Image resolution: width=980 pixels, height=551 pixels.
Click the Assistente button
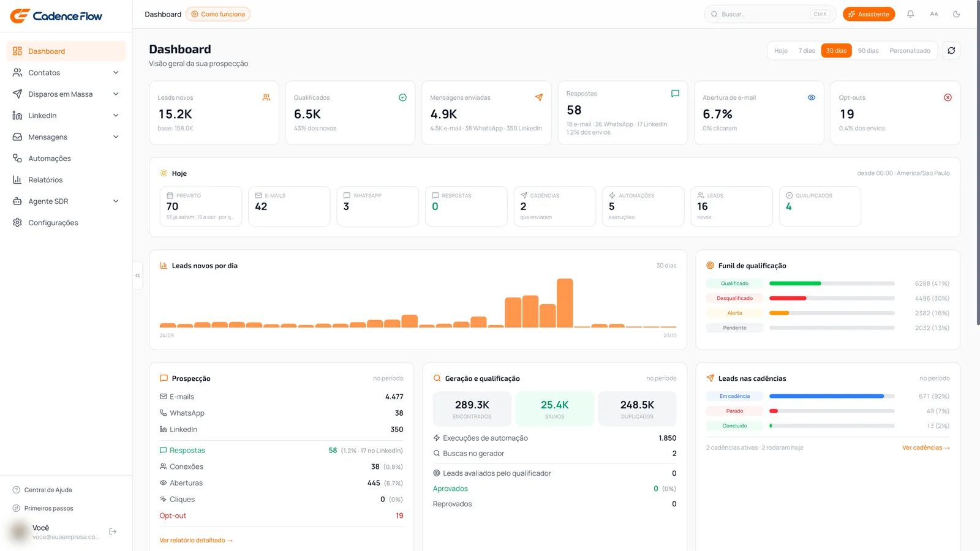pyautogui.click(x=869, y=14)
